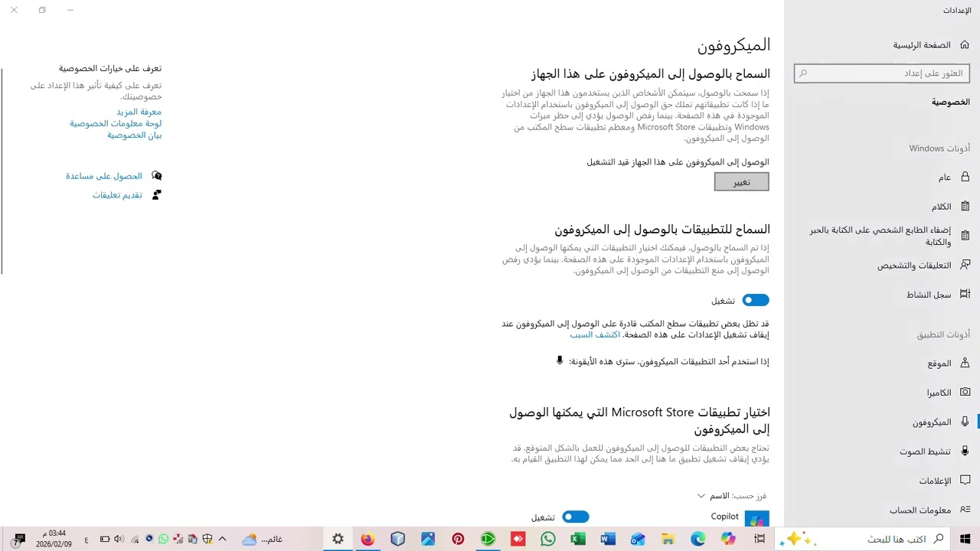Click the battery tray icon
This screenshot has width=980, height=551.
(105, 539)
